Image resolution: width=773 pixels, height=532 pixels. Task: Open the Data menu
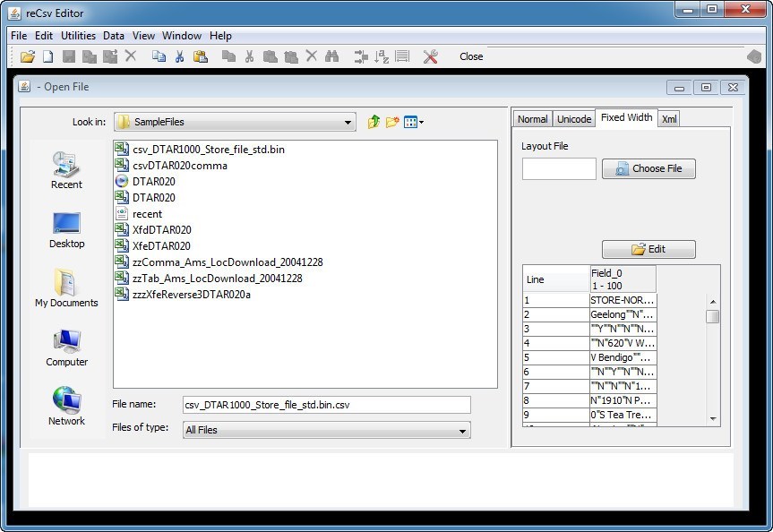click(x=114, y=36)
